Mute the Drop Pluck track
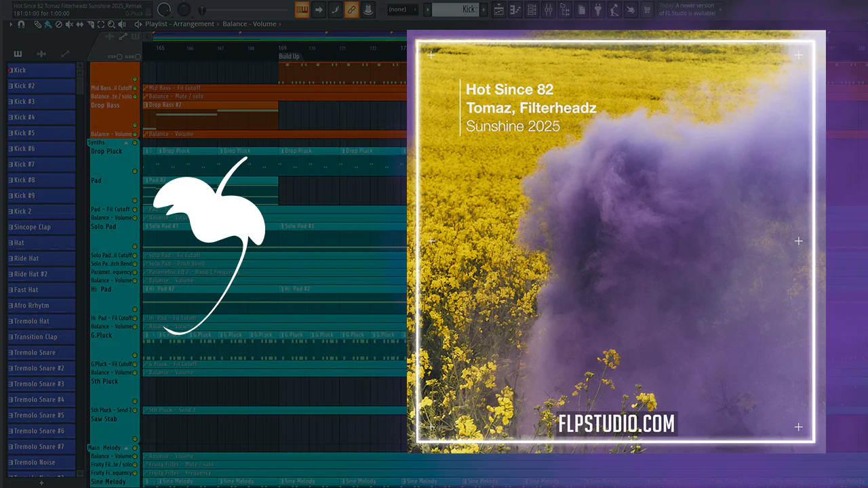Image resolution: width=868 pixels, height=488 pixels. 134,171
